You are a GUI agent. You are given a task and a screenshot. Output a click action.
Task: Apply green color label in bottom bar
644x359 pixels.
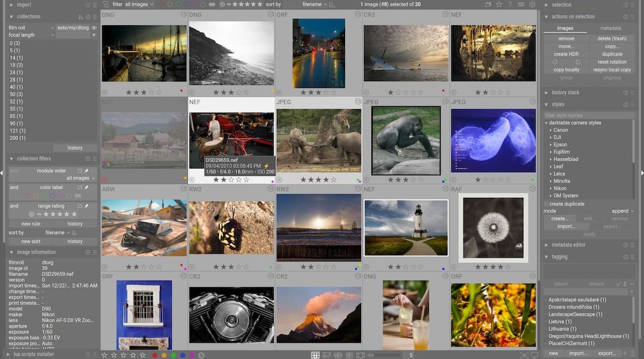[x=173, y=355]
